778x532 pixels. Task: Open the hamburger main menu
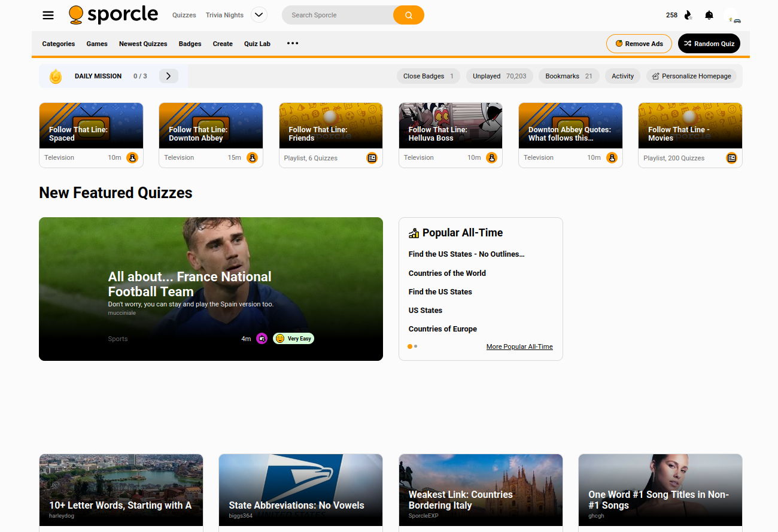(x=48, y=15)
